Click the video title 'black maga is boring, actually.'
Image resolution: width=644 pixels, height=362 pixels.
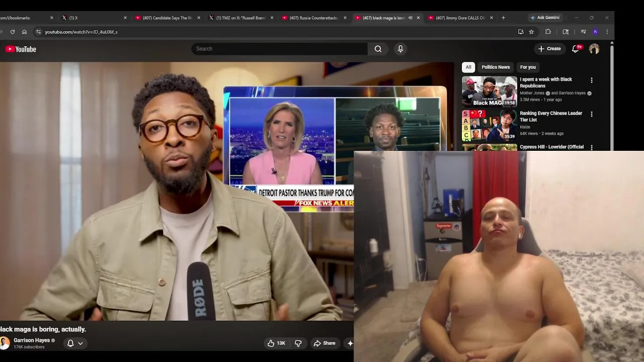tap(43, 329)
